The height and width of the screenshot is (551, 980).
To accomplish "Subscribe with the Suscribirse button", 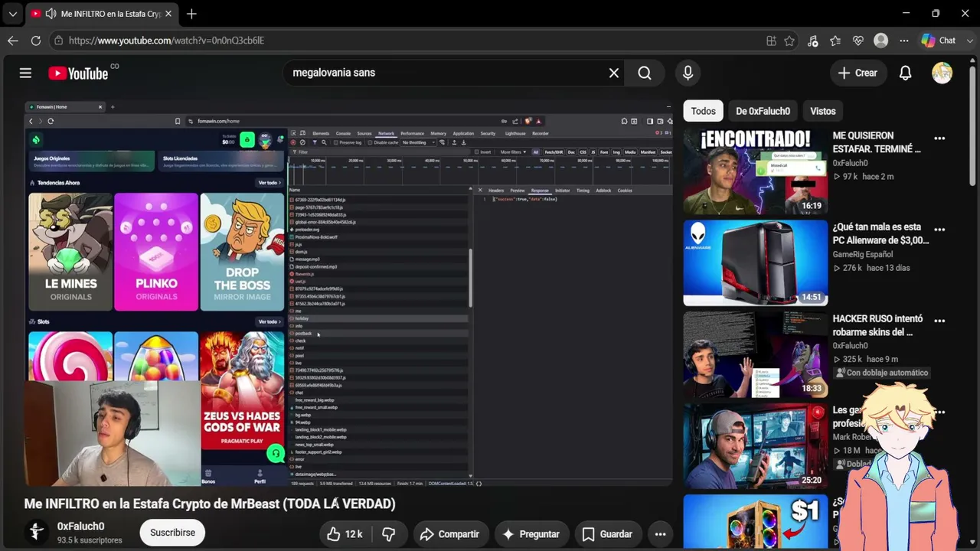I will 172,533.
